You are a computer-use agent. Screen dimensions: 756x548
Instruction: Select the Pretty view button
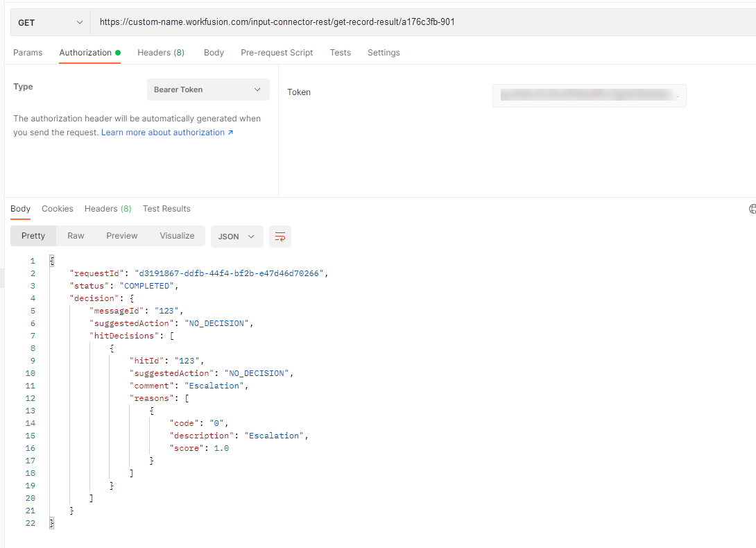pos(33,236)
